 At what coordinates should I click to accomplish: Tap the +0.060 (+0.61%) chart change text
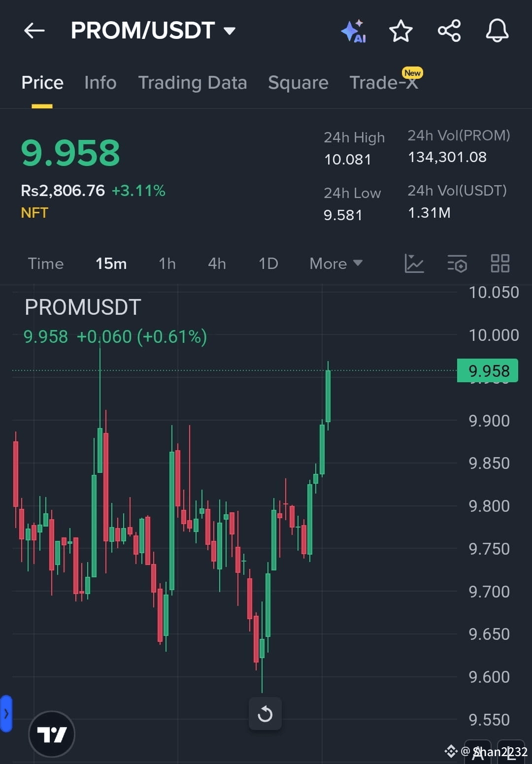(x=142, y=337)
